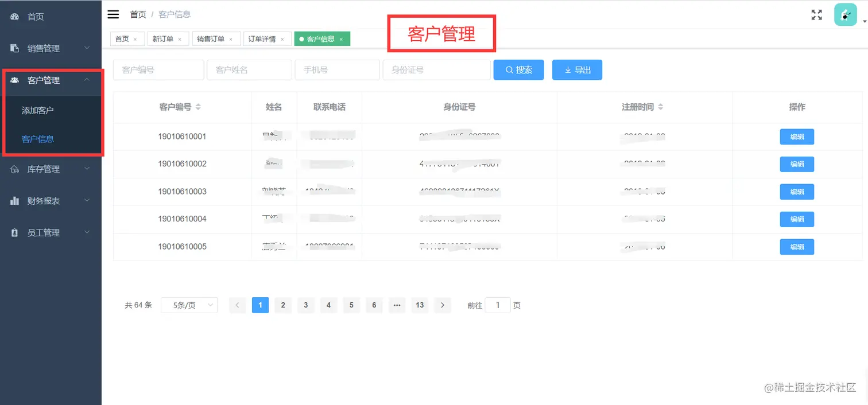Go to last page 13
The image size is (868, 405).
(x=420, y=305)
